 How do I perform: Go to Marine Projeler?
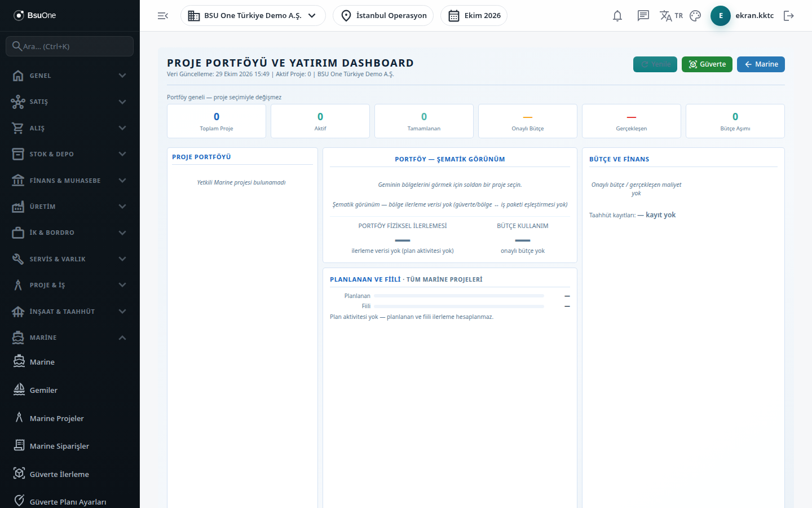click(70, 418)
